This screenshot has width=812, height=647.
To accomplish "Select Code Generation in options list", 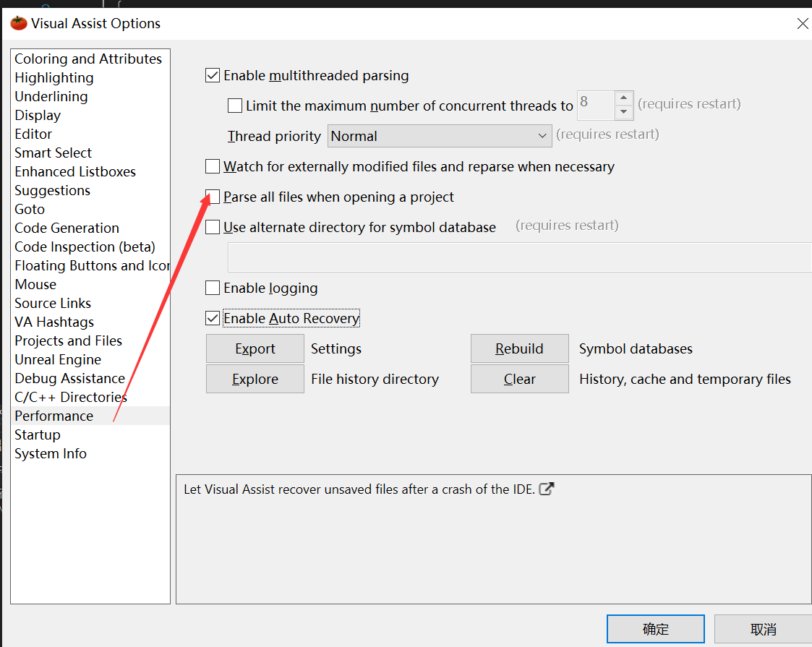I will tap(67, 228).
